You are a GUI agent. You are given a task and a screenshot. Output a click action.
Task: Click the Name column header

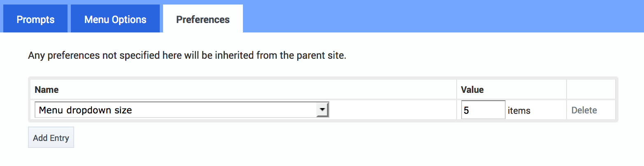[x=47, y=90]
